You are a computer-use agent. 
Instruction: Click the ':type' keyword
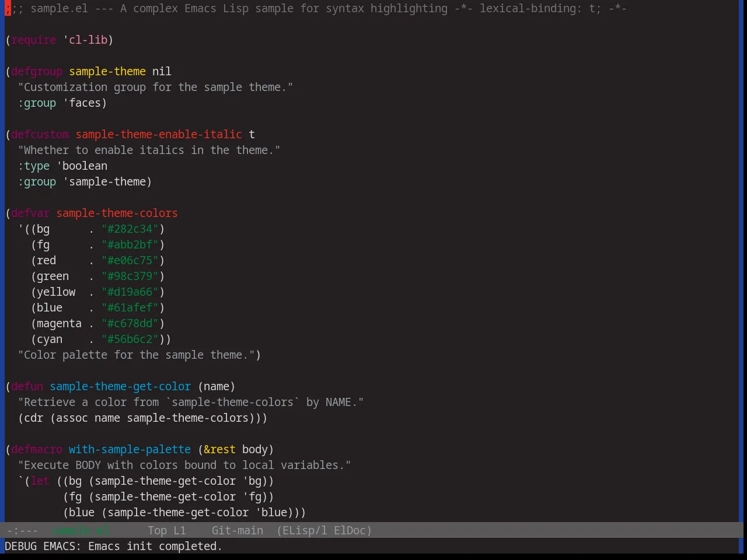(x=33, y=166)
